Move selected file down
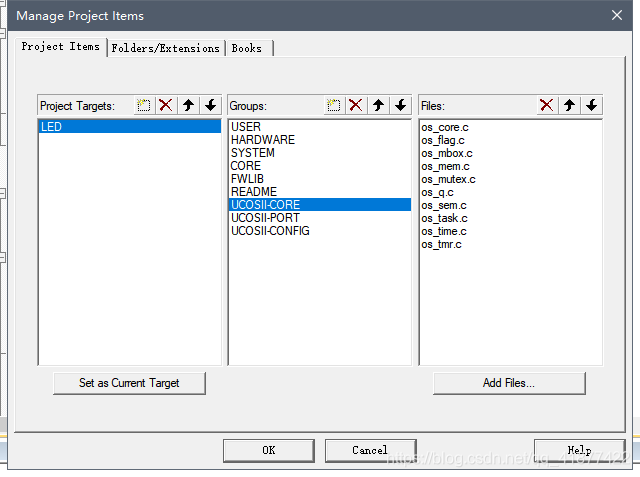 click(591, 106)
